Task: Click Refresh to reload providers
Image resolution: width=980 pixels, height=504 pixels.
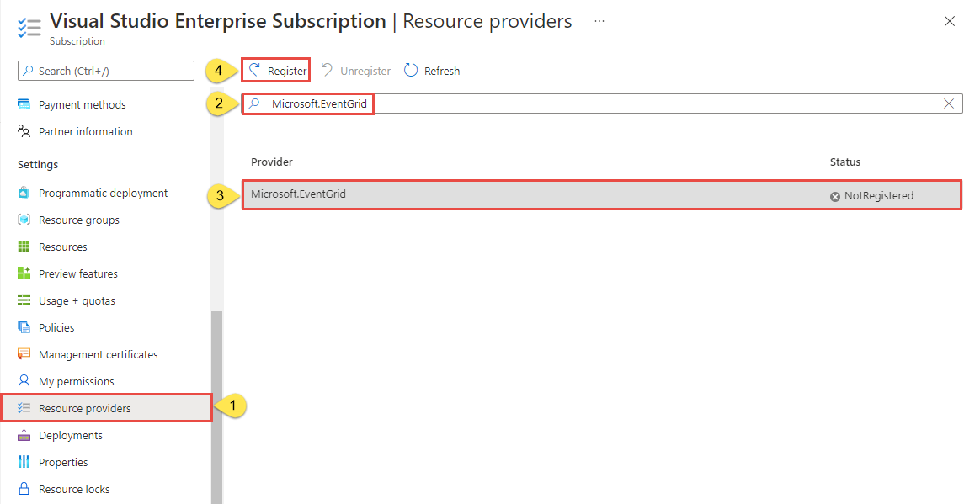Action: coord(432,70)
